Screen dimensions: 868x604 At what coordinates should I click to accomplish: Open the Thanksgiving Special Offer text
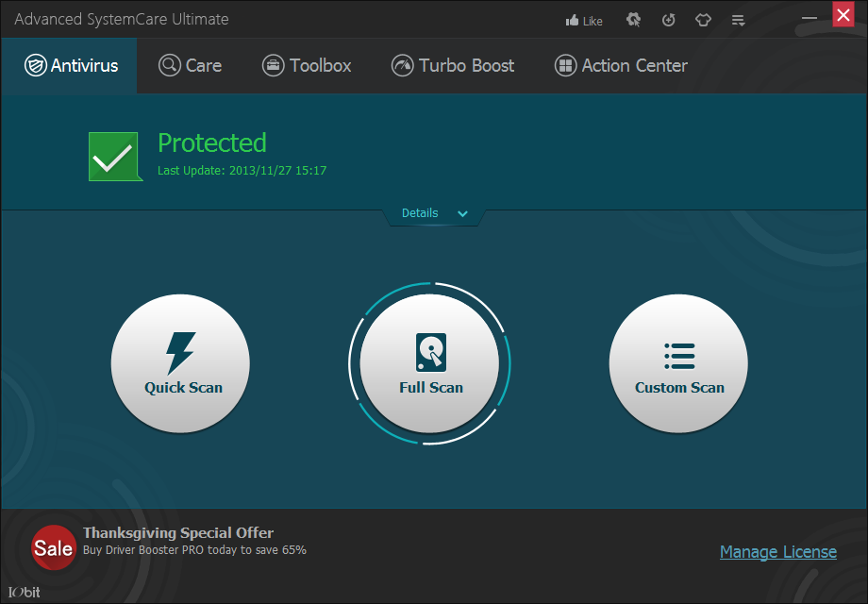[x=178, y=532]
